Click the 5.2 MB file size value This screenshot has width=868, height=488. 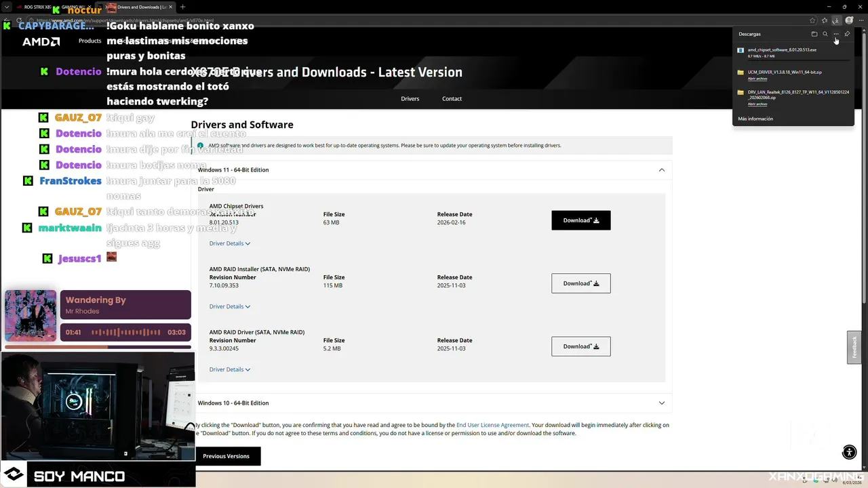(332, 348)
